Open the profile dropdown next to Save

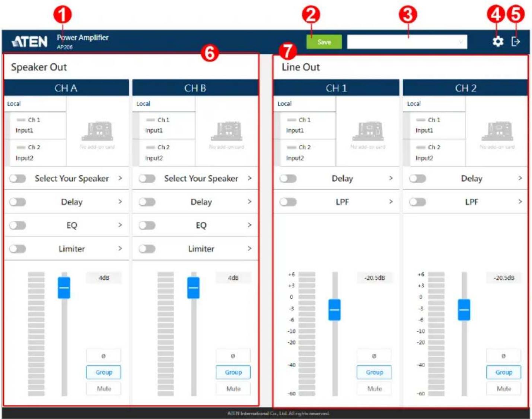click(407, 42)
